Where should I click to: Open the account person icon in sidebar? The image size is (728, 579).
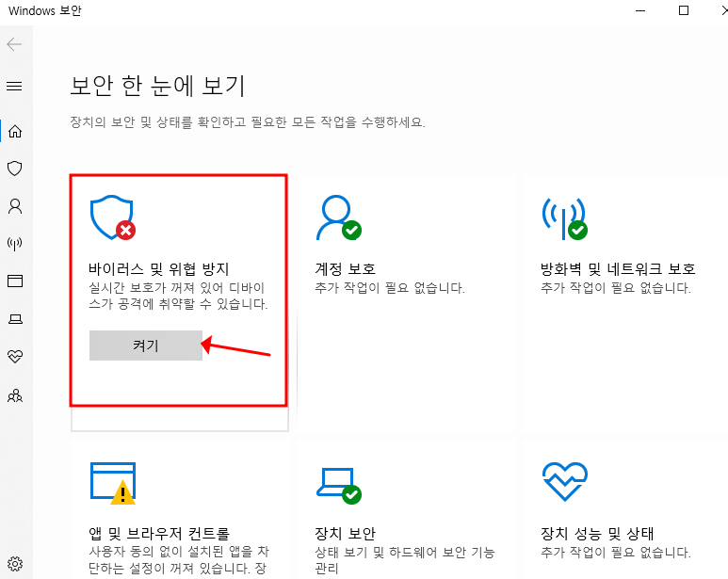[15, 206]
